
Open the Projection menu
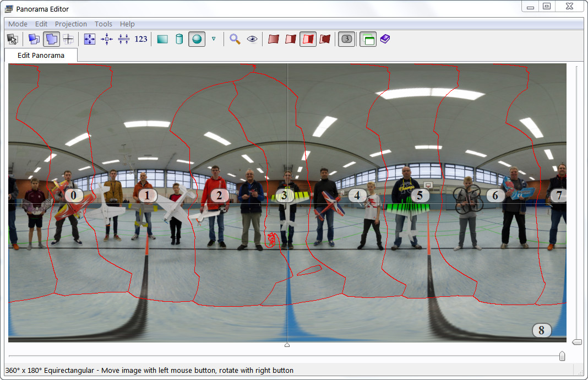coord(70,24)
